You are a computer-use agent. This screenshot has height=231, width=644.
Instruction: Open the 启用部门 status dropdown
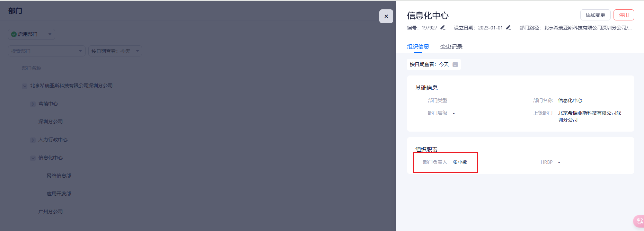coord(50,34)
